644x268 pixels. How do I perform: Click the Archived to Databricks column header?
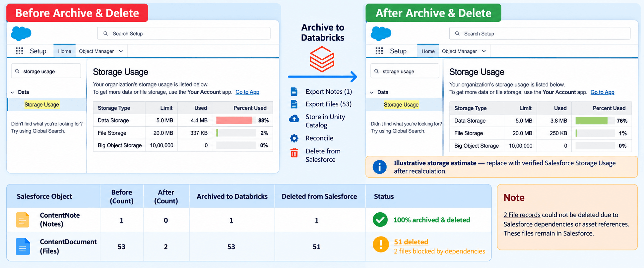click(x=232, y=196)
